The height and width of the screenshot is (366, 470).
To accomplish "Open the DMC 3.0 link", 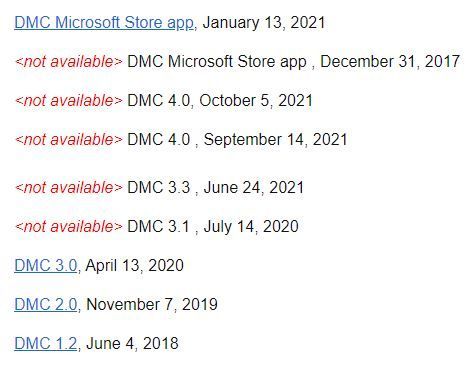I will pyautogui.click(x=46, y=266).
